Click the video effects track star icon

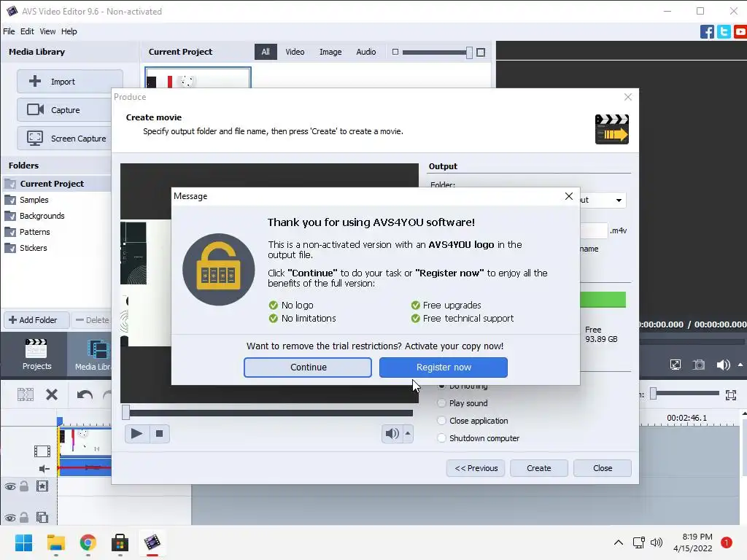pos(42,486)
